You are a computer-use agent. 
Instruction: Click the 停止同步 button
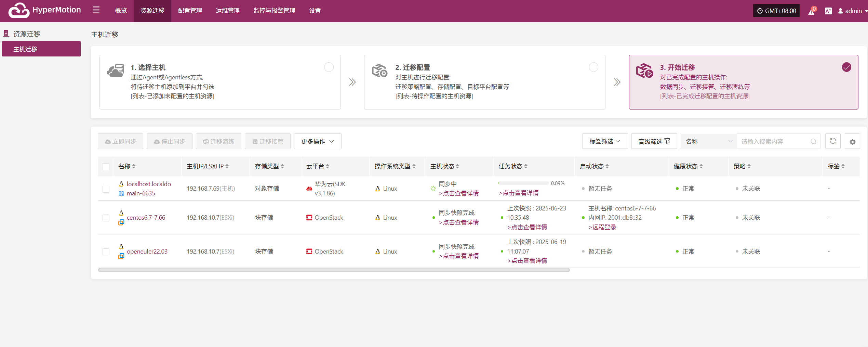(170, 141)
